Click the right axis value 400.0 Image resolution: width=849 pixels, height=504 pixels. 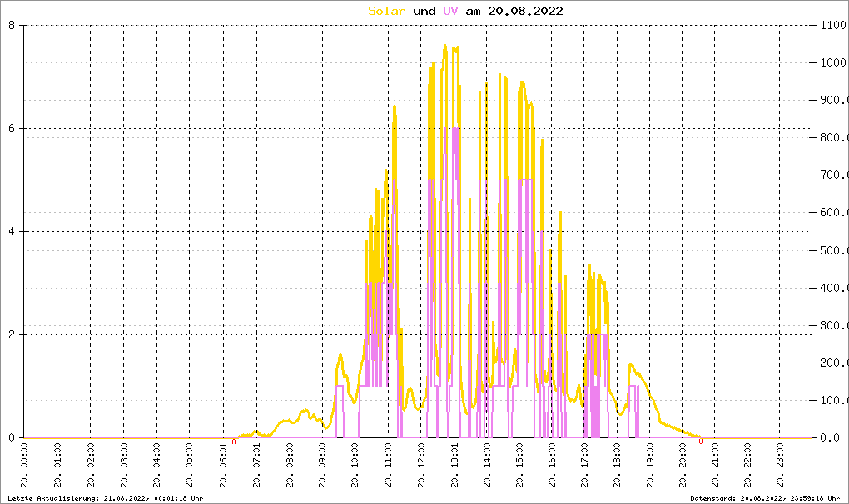click(x=834, y=288)
